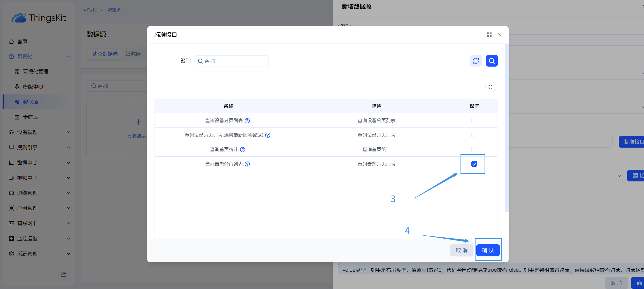Viewport: 644px width, 289px height.
Task: Click the 可视化 dashboard icon in sidebar
Action: [x=11, y=57]
